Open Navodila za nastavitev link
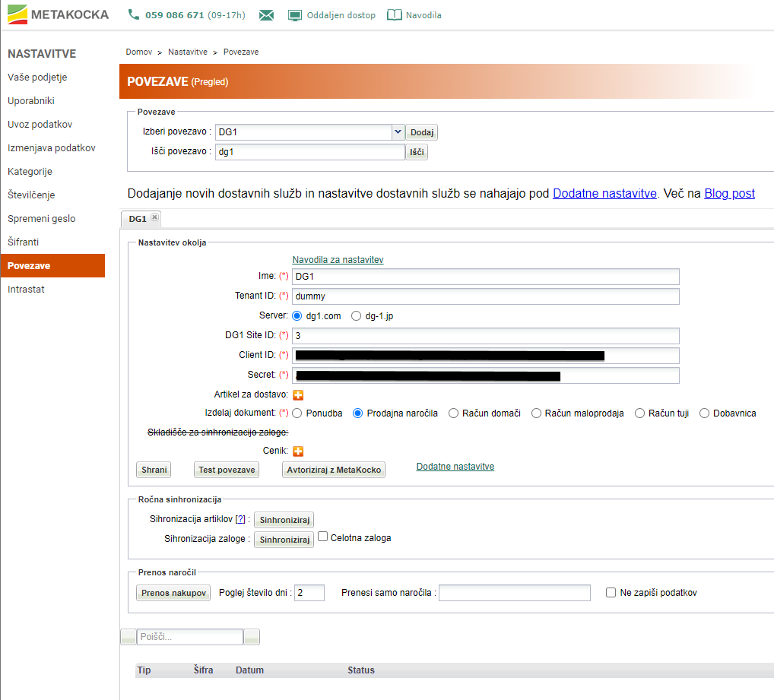This screenshot has width=774, height=700. click(338, 259)
